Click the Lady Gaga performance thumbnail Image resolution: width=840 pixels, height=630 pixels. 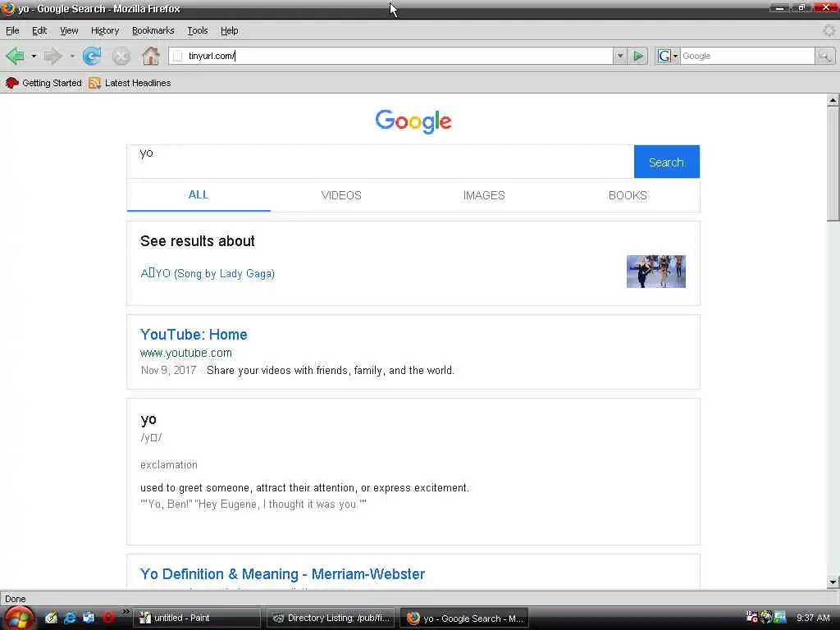655,272
